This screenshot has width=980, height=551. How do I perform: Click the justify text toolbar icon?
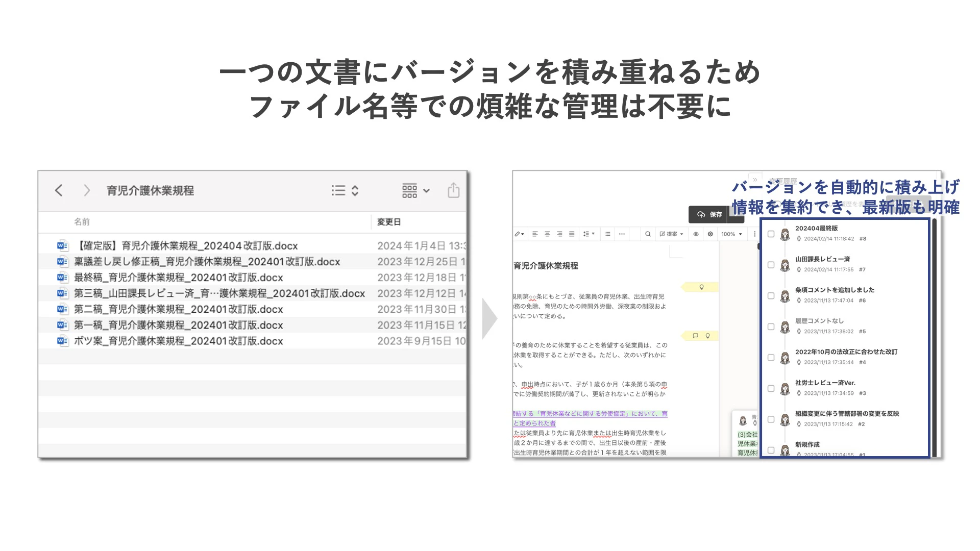pyautogui.click(x=572, y=234)
